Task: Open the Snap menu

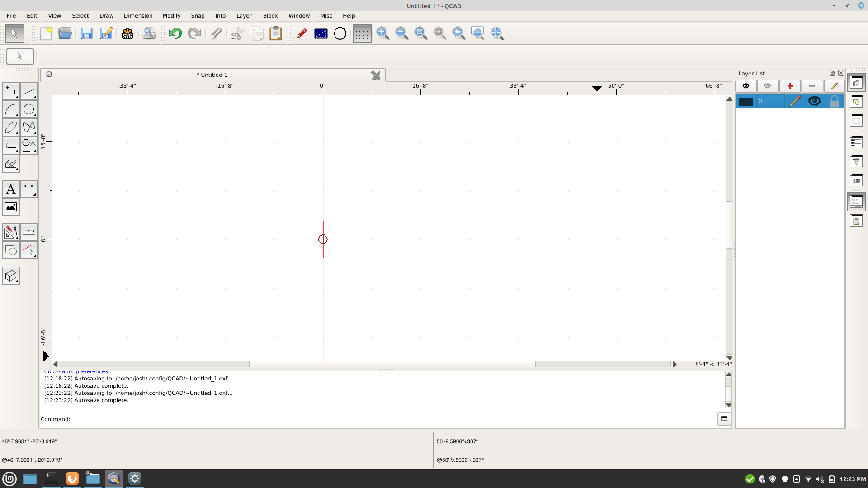Action: [198, 16]
